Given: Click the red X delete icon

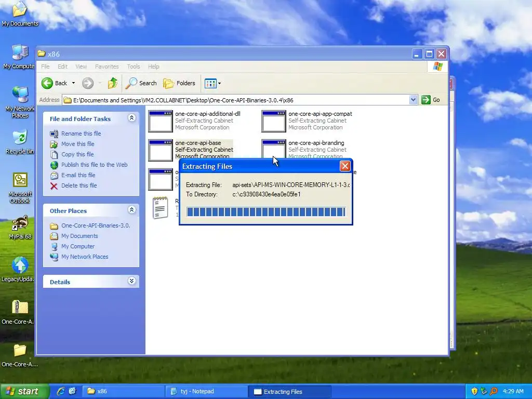Looking at the screenshot, I should pos(54,186).
